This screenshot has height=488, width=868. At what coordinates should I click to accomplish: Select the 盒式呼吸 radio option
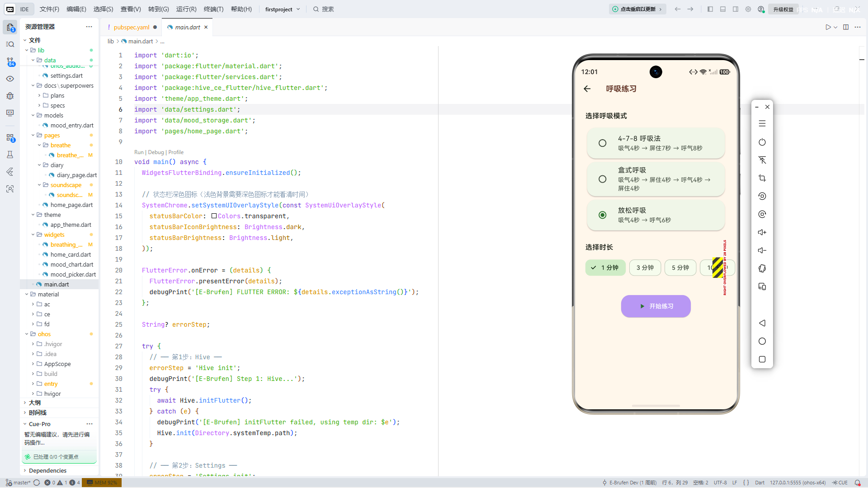(x=602, y=179)
